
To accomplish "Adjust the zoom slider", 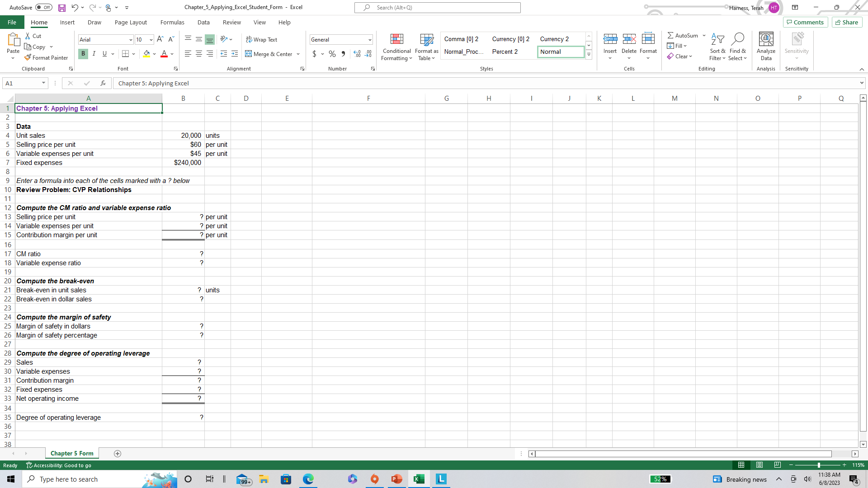I will click(819, 465).
